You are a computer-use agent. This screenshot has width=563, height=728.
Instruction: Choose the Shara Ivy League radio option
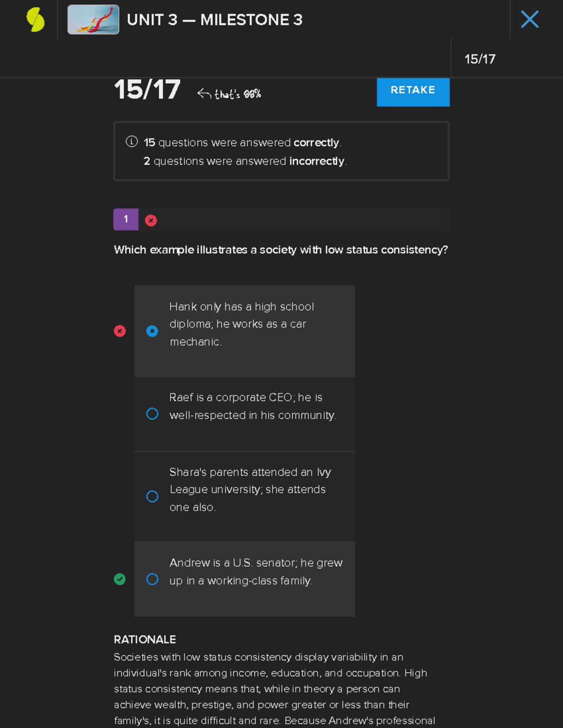[x=152, y=496]
